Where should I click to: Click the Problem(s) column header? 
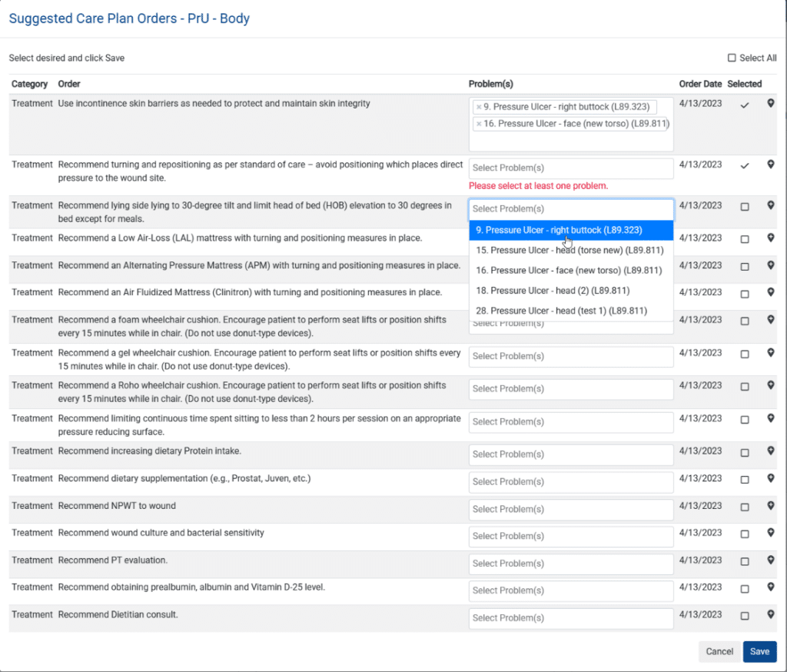[x=491, y=84]
